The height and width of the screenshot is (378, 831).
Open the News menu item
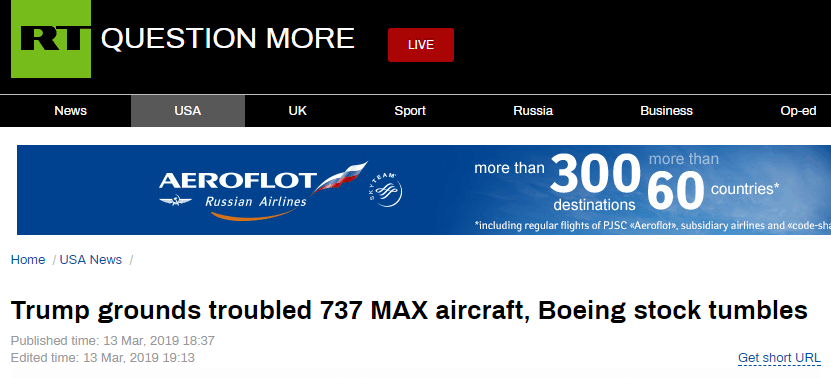(x=70, y=111)
